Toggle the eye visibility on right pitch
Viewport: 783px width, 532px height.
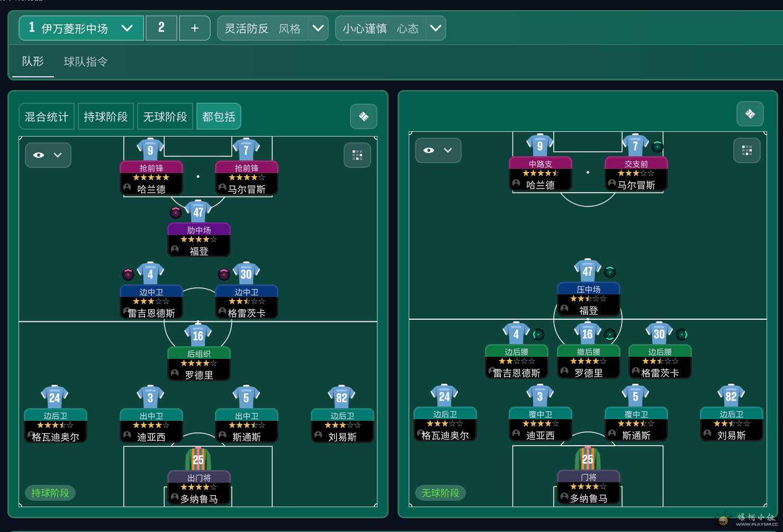tap(429, 151)
